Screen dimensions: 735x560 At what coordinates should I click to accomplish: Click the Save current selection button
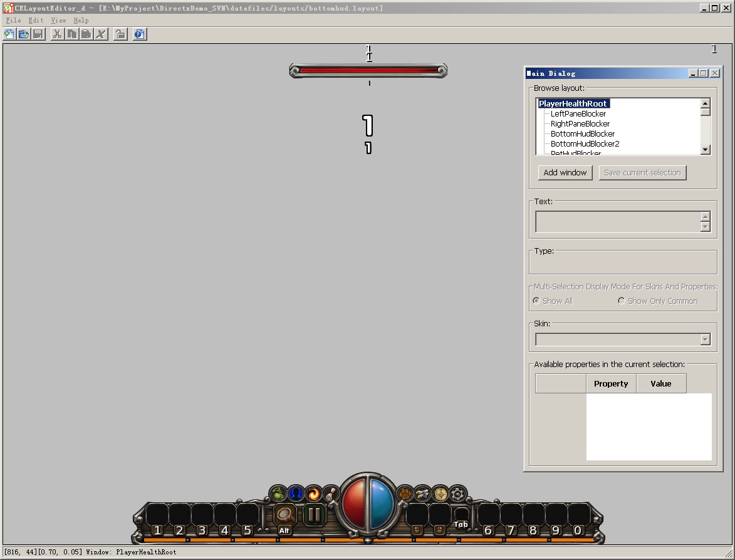(642, 172)
